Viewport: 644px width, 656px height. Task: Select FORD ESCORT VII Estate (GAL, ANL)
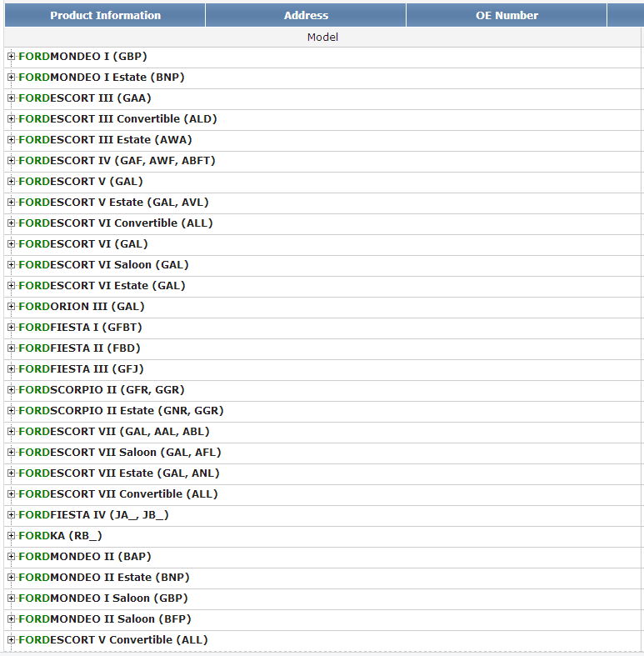[119, 473]
